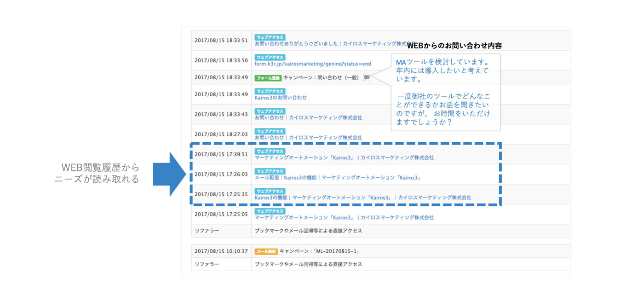644x303 pixels.
Task: Select ブックマークやメール回帰等による直接アクセス under the 17:25:05 entry
Action: (x=309, y=231)
